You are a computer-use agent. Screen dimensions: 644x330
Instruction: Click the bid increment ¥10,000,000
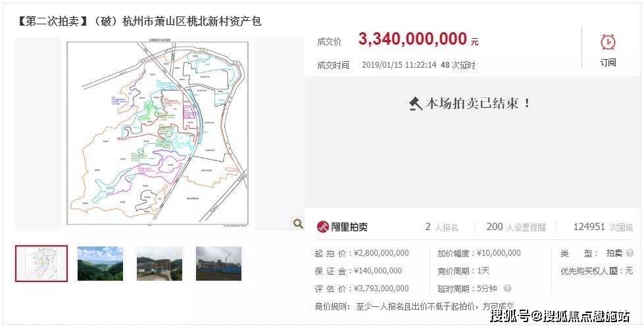click(498, 253)
